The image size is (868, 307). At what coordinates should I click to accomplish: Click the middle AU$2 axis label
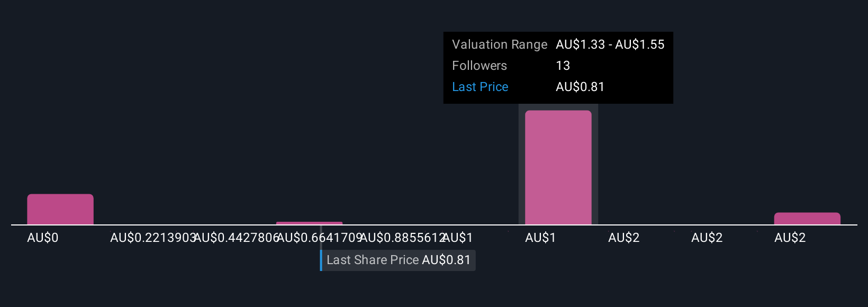pos(707,238)
